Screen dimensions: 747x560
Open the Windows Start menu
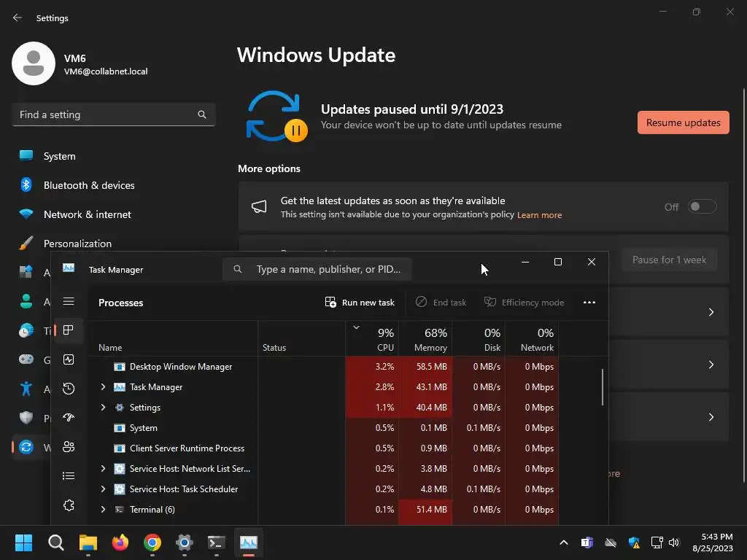click(x=23, y=542)
